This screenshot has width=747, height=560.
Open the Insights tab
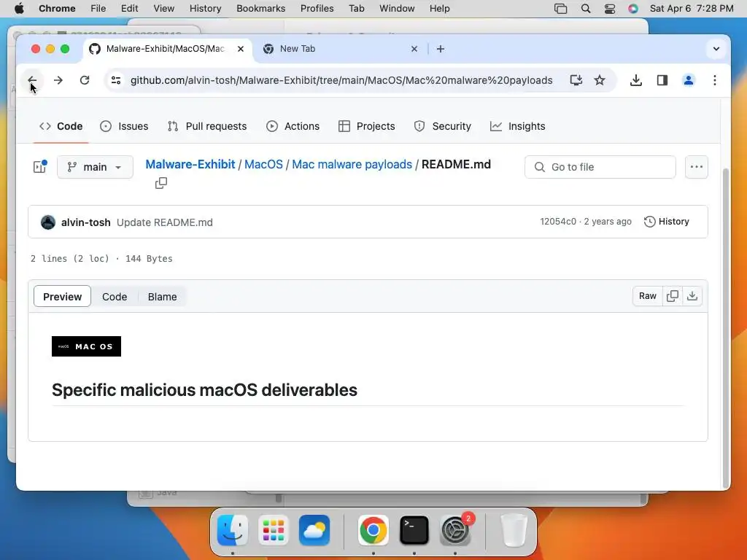[518, 126]
